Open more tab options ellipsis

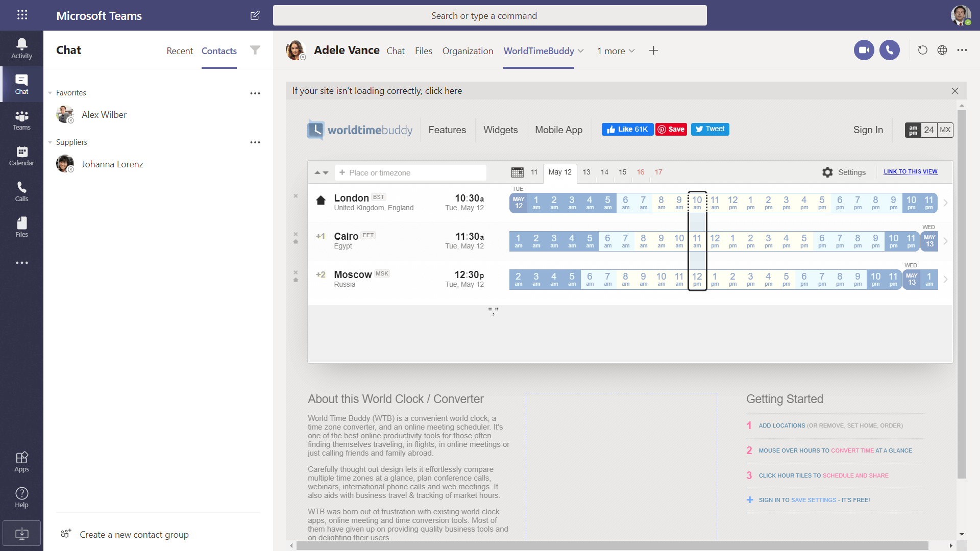962,50
